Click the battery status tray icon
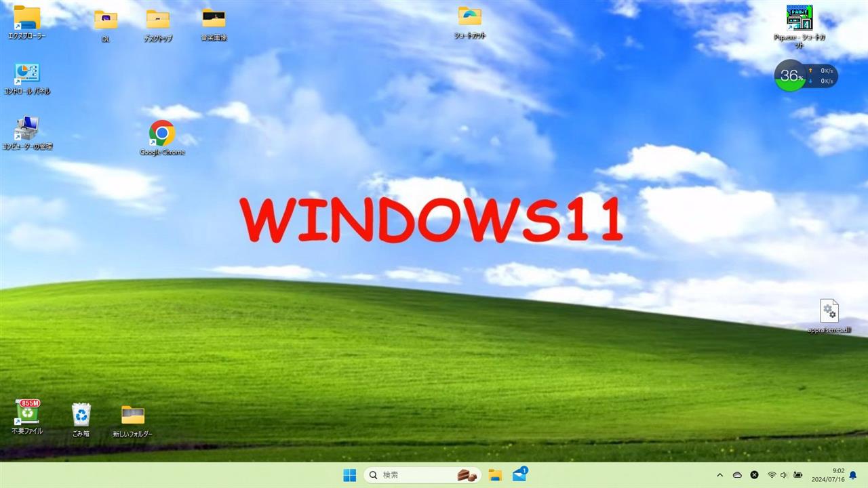The image size is (868, 488). 798,475
